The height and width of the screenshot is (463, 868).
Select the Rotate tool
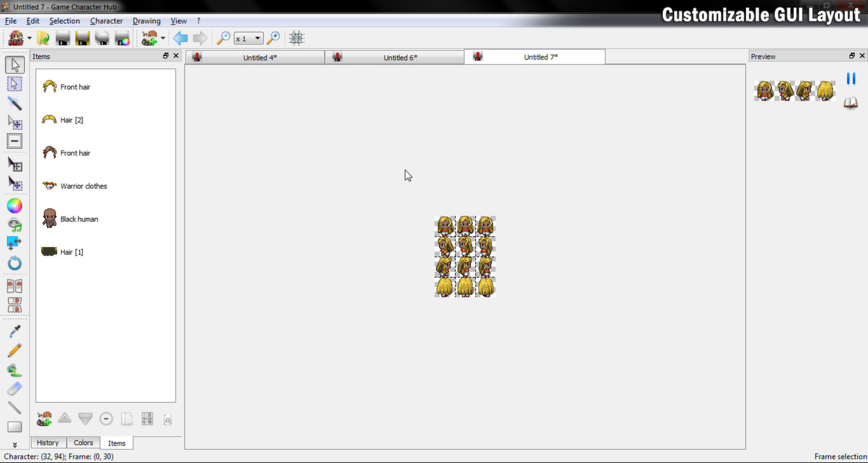15,263
